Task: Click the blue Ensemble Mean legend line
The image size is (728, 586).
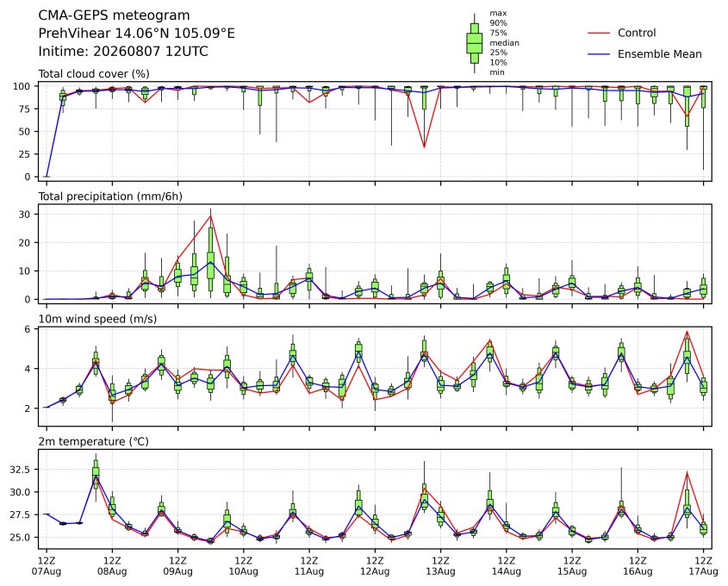Action: (599, 54)
